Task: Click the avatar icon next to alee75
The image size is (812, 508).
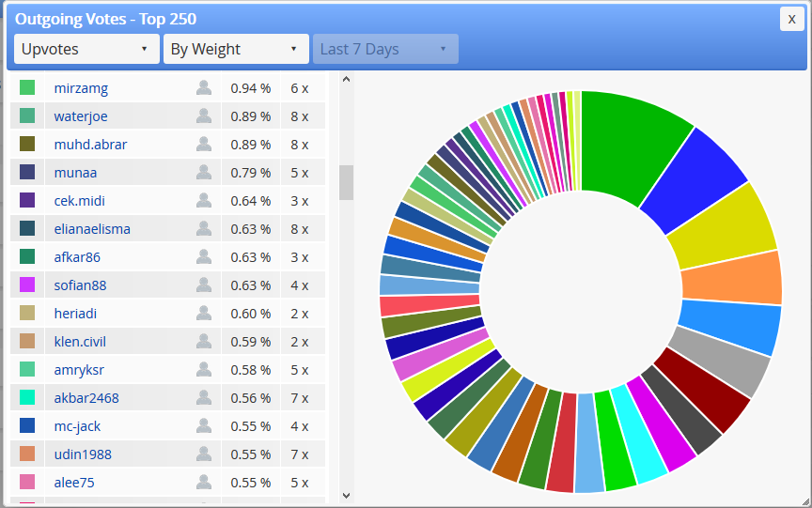Action: (204, 482)
